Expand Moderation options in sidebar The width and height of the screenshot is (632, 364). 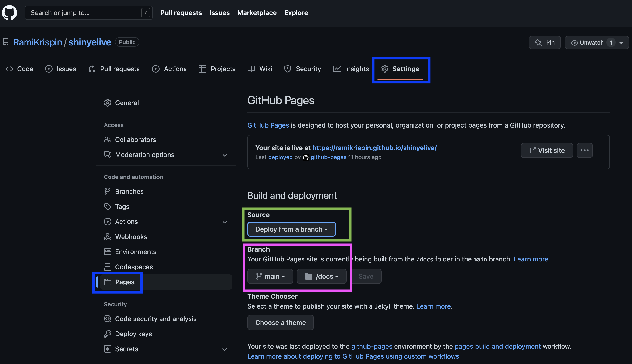click(x=224, y=155)
